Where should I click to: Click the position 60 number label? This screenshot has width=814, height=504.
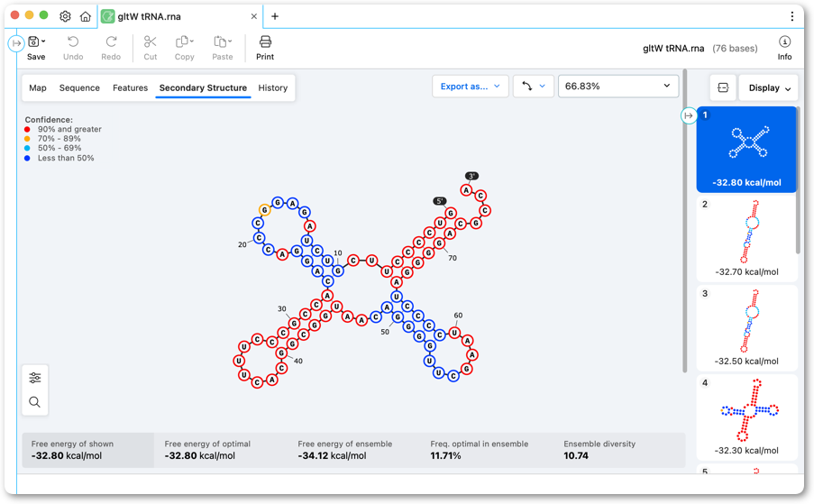click(x=458, y=315)
